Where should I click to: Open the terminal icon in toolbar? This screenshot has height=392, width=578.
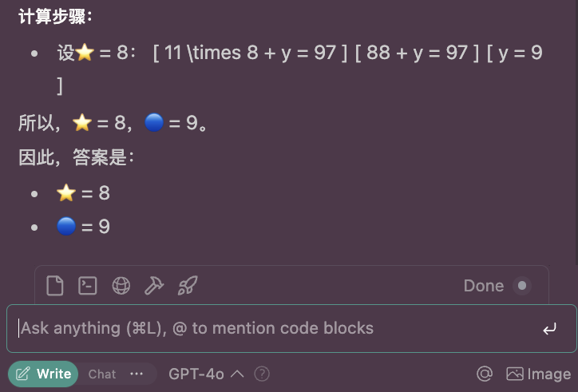pyautogui.click(x=87, y=286)
